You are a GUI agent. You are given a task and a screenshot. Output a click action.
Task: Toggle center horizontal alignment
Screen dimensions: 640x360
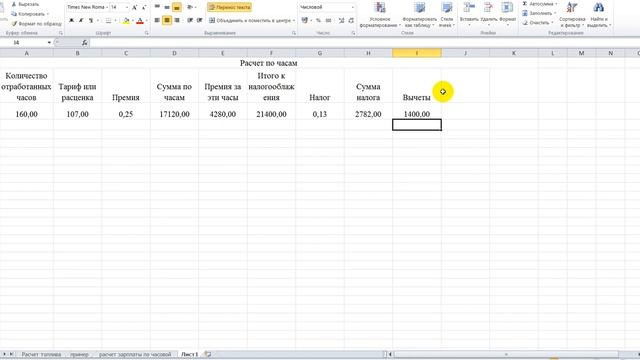click(x=167, y=20)
